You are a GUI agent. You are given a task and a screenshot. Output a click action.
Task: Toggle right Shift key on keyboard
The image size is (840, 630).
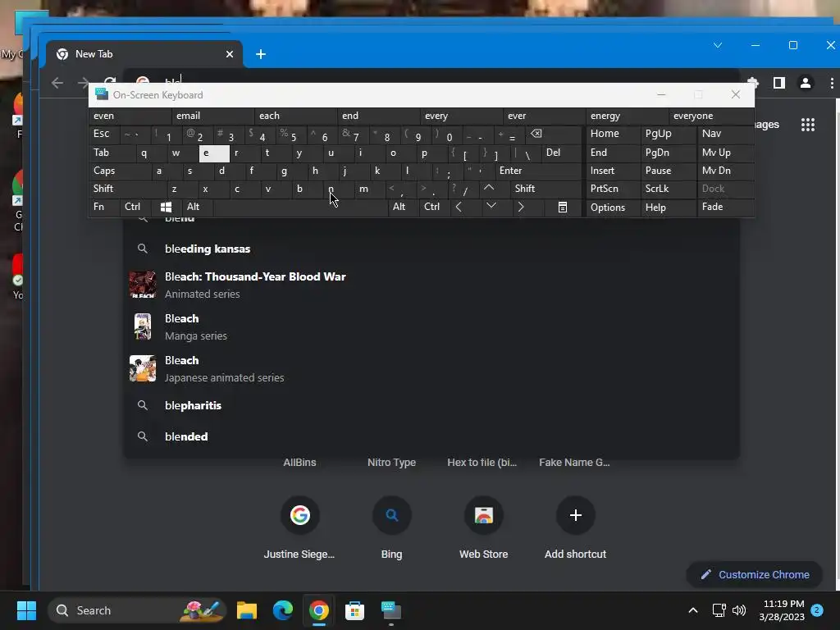[x=546, y=189]
